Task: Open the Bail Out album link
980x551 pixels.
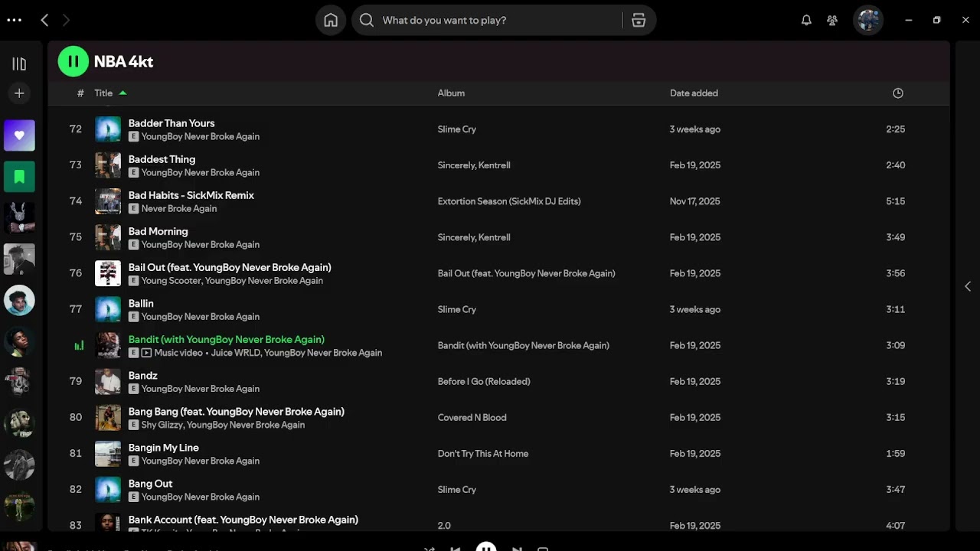Action: 526,273
